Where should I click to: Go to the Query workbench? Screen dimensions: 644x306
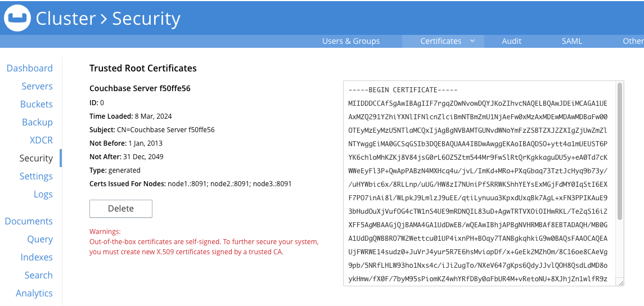(40, 239)
